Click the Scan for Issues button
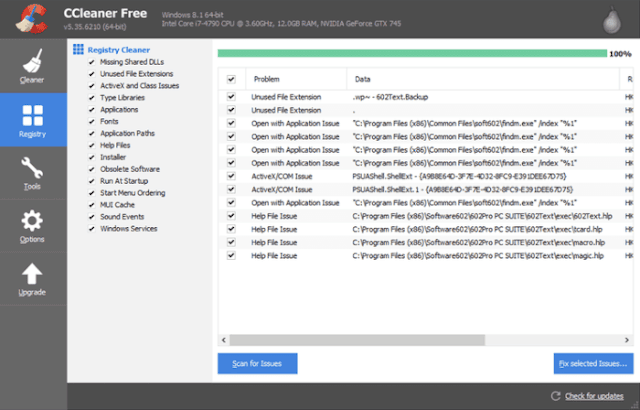The height and width of the screenshot is (410, 640). point(257,363)
